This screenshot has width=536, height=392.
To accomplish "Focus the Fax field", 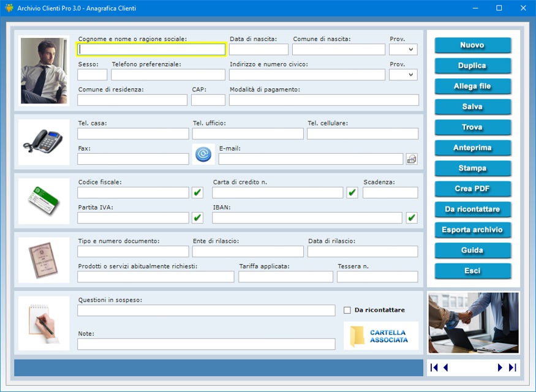I will coord(134,159).
